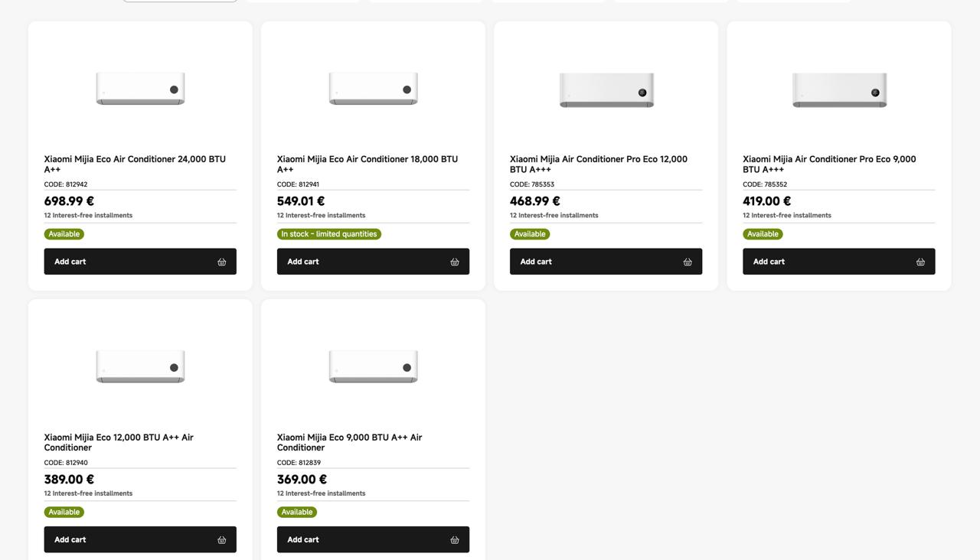Open Xiaomi Mijia Eco Air Conditioner 24,000 BTU title
This screenshot has height=560, width=980.
pos(135,164)
